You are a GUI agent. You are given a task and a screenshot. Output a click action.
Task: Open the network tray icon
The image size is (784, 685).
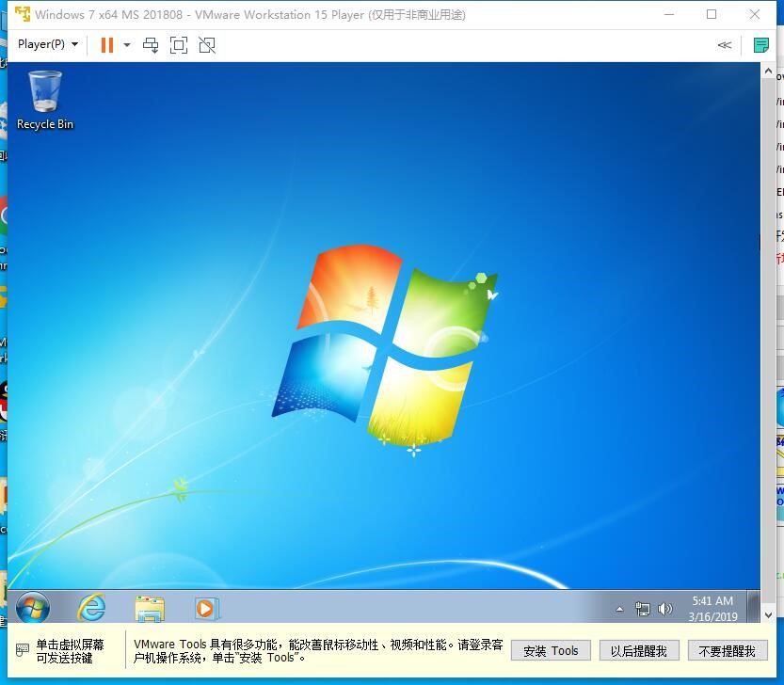(x=643, y=609)
